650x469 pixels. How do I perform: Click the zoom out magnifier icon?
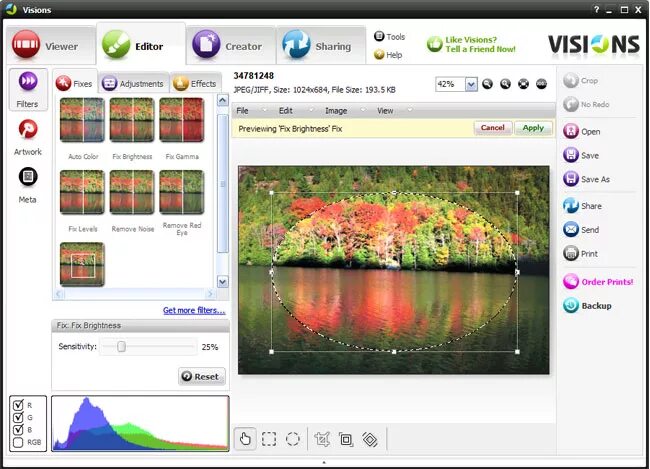pyautogui.click(x=488, y=84)
